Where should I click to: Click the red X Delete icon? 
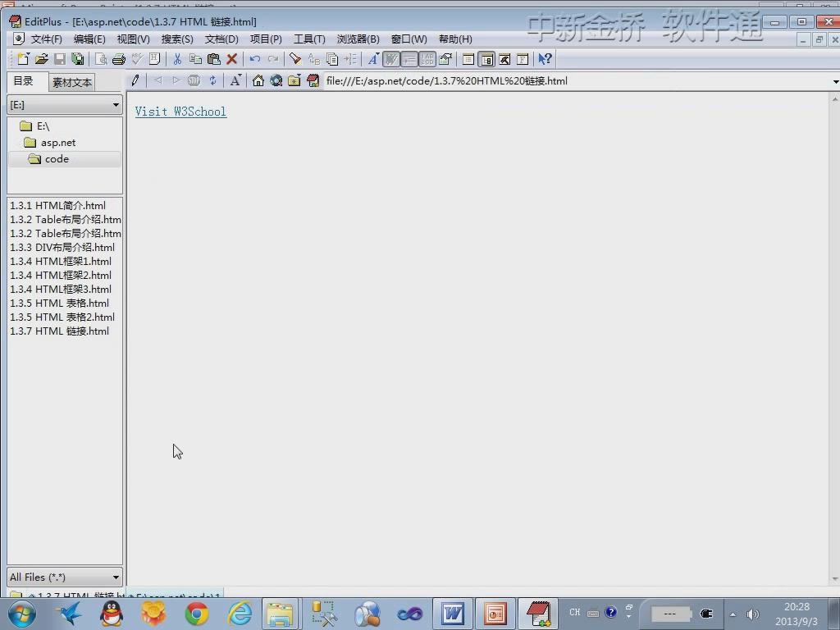click(231, 59)
